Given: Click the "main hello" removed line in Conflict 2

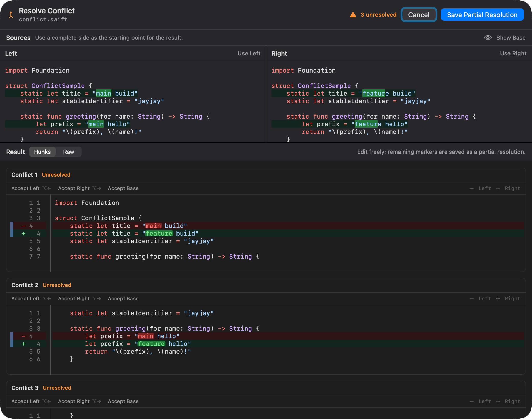Looking at the screenshot, I should click(288, 336).
